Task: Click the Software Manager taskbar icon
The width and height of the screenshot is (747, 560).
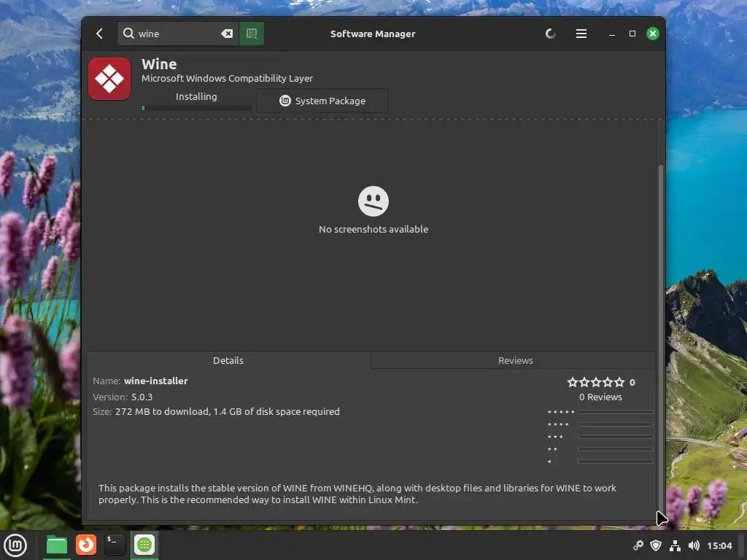Action: [144, 545]
